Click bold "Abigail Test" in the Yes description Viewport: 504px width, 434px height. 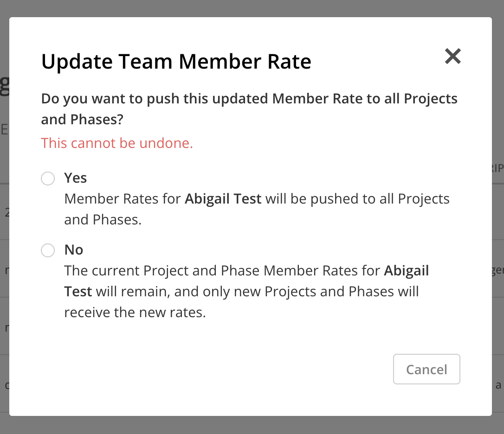pos(223,199)
